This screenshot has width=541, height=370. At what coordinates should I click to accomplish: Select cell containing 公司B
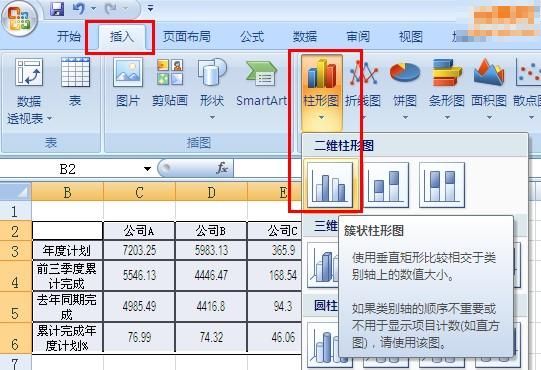pos(211,231)
